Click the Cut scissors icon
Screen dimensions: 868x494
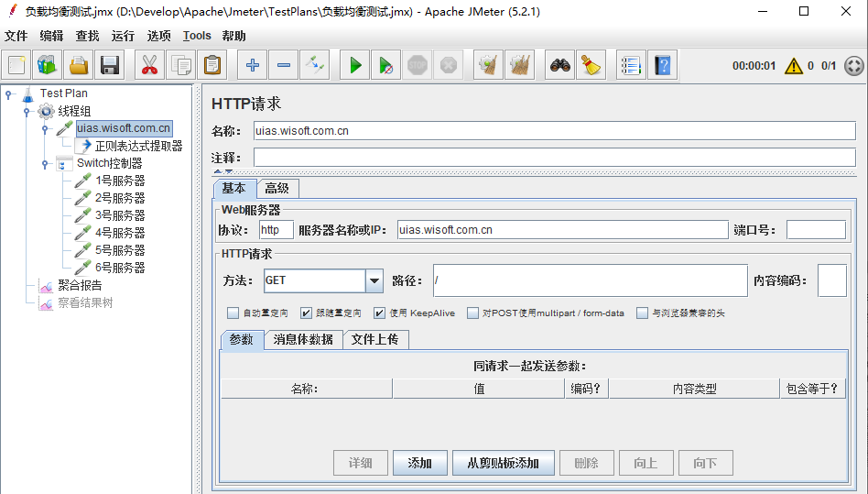149,65
